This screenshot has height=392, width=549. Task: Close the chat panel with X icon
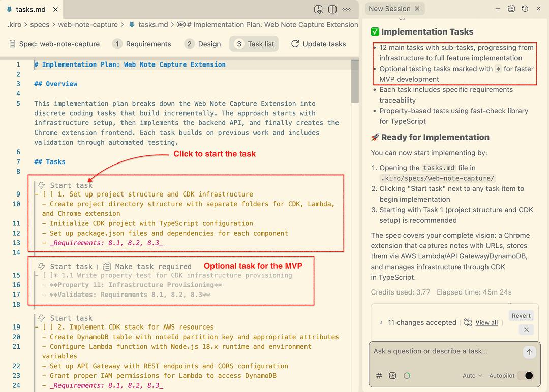click(538, 9)
